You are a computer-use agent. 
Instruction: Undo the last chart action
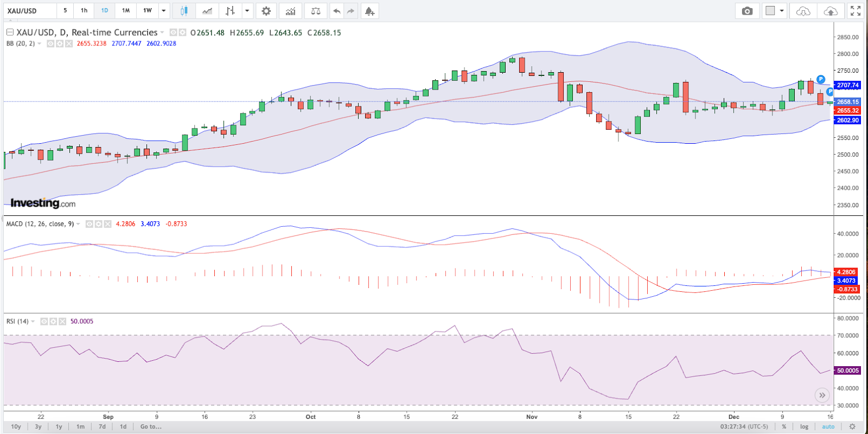(x=337, y=11)
